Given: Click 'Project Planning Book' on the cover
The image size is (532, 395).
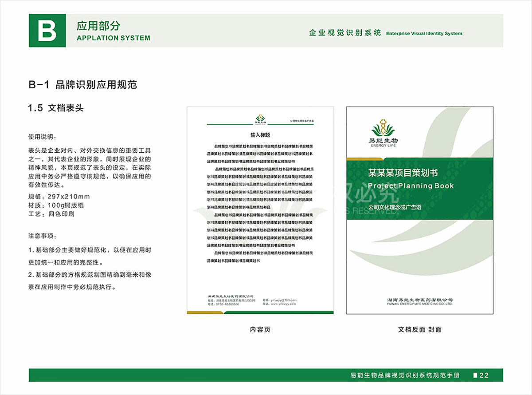Looking at the screenshot, I should click(x=411, y=186).
